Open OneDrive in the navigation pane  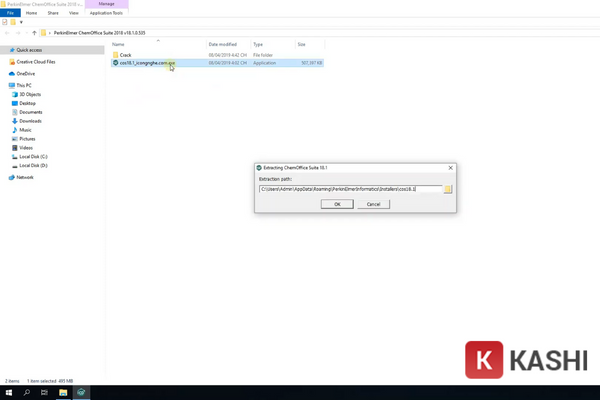coord(25,73)
